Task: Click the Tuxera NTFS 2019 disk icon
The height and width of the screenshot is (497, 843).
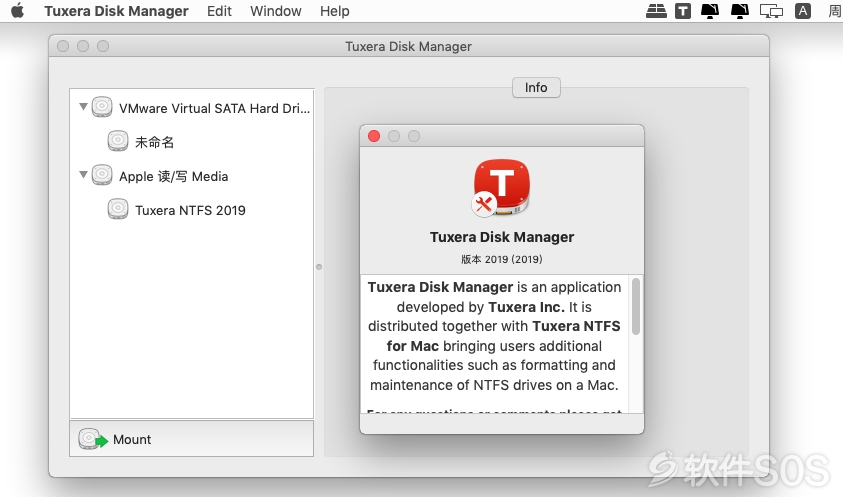Action: pyautogui.click(x=118, y=209)
